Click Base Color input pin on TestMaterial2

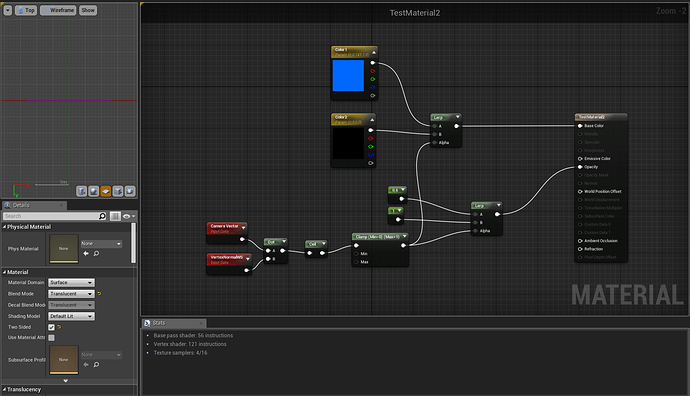tap(580, 126)
